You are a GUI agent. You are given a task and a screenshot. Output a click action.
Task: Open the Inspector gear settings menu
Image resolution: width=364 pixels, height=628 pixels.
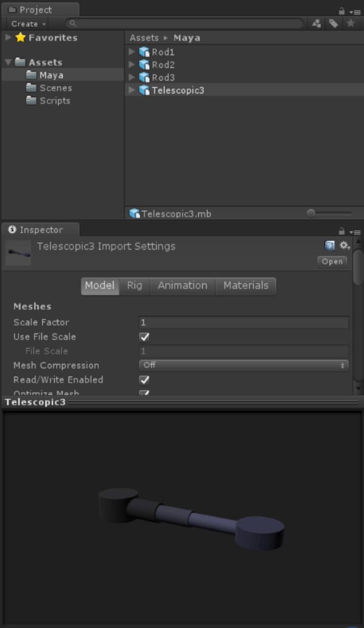pos(345,245)
